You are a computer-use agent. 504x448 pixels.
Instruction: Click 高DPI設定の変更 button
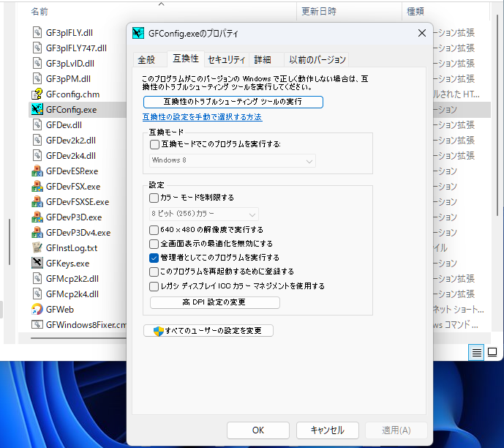pyautogui.click(x=215, y=302)
